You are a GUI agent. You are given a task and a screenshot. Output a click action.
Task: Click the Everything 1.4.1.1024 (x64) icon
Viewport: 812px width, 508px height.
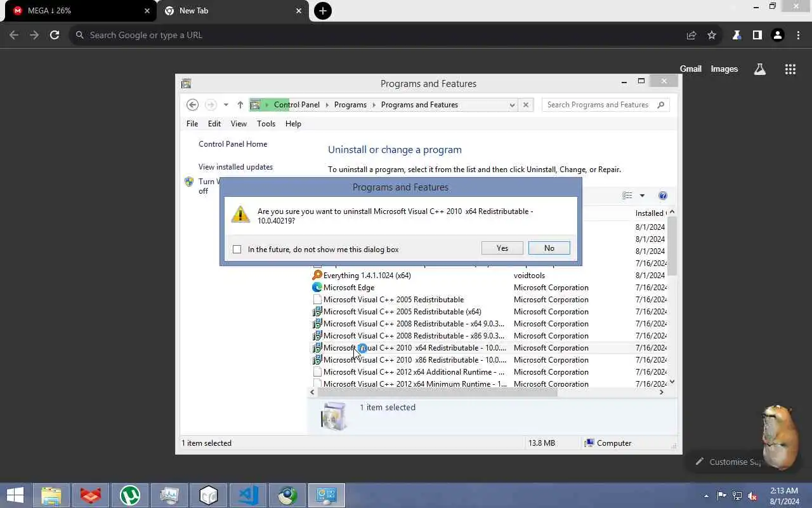click(317, 276)
